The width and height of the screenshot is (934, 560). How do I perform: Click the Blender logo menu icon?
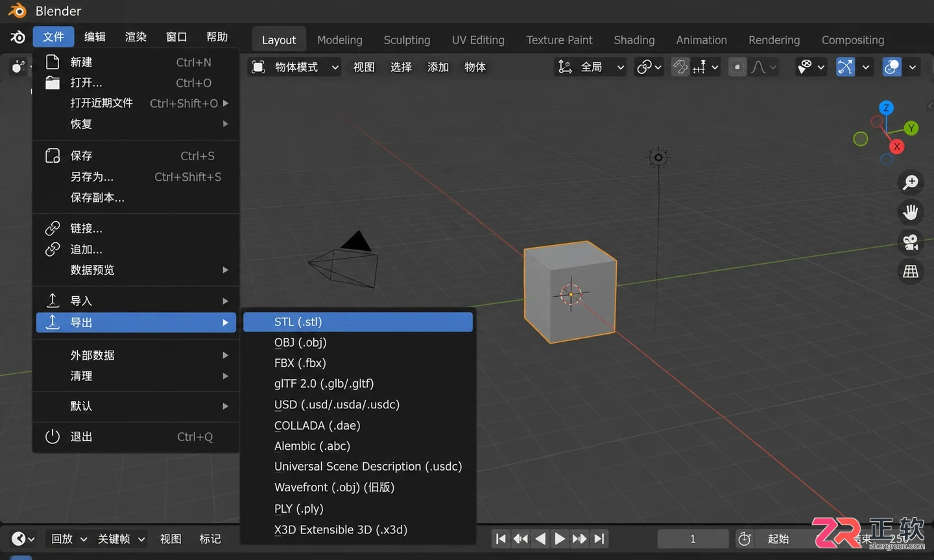tap(18, 37)
